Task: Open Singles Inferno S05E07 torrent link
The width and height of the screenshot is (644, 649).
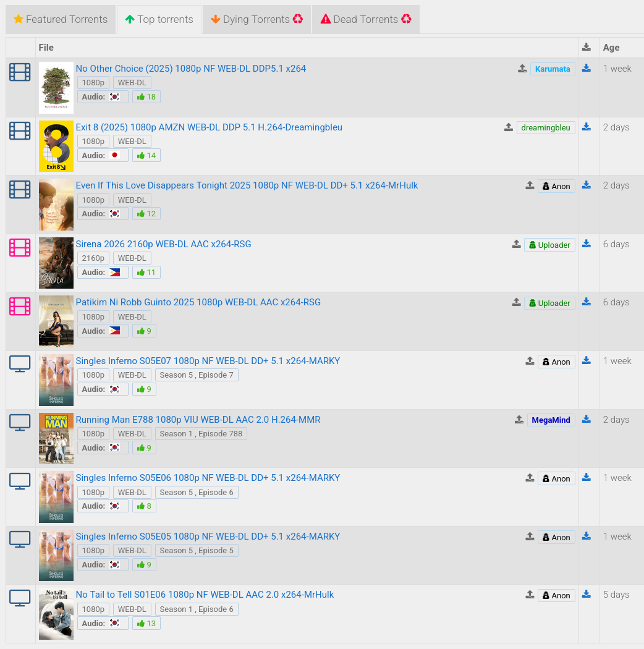Action: click(x=208, y=361)
